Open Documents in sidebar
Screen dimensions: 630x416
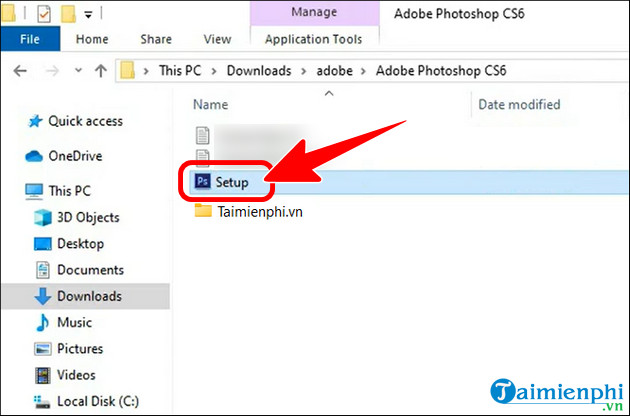coord(90,270)
